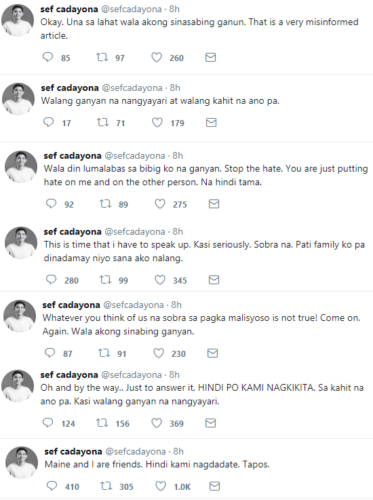The width and height of the screenshot is (373, 500).
Task: Like the tweet with 260 likes
Action: 157,57
